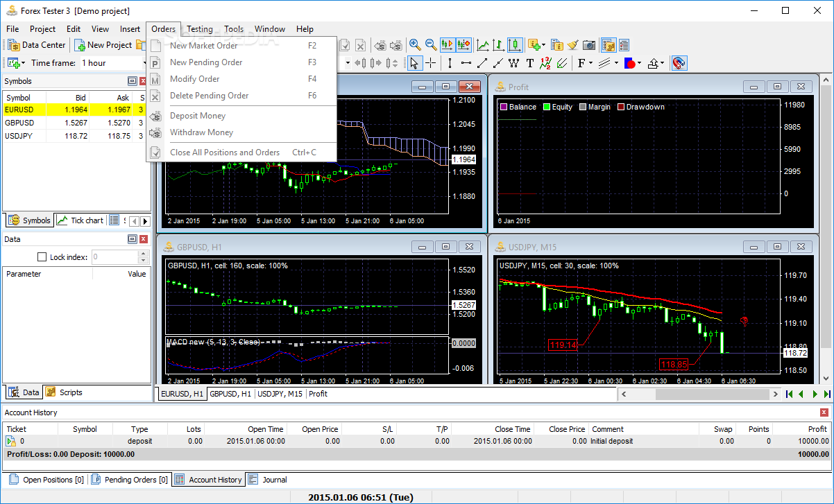Toggle chart offset from right border
Screen dimensions: 834x504
[x=463, y=45]
